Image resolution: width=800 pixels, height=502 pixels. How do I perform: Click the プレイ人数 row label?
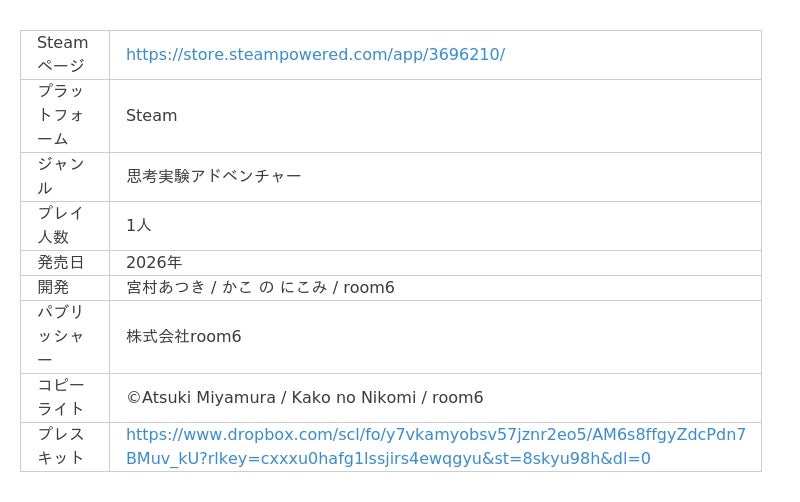click(x=61, y=225)
